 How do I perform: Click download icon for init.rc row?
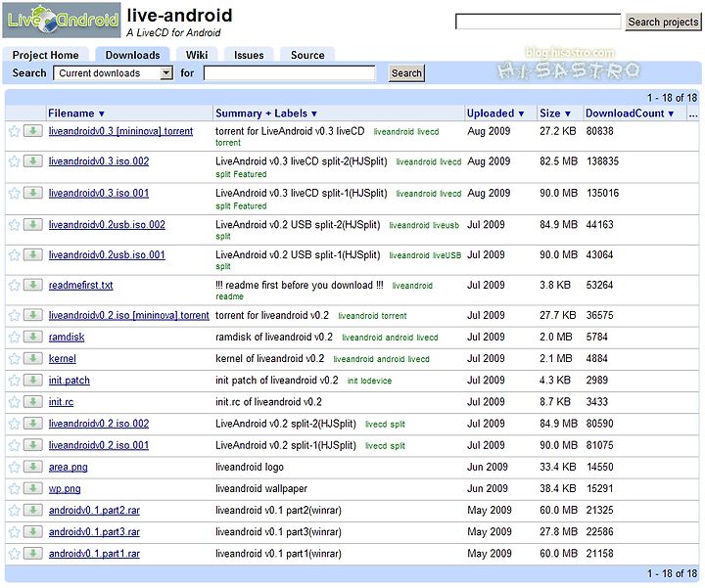[33, 401]
